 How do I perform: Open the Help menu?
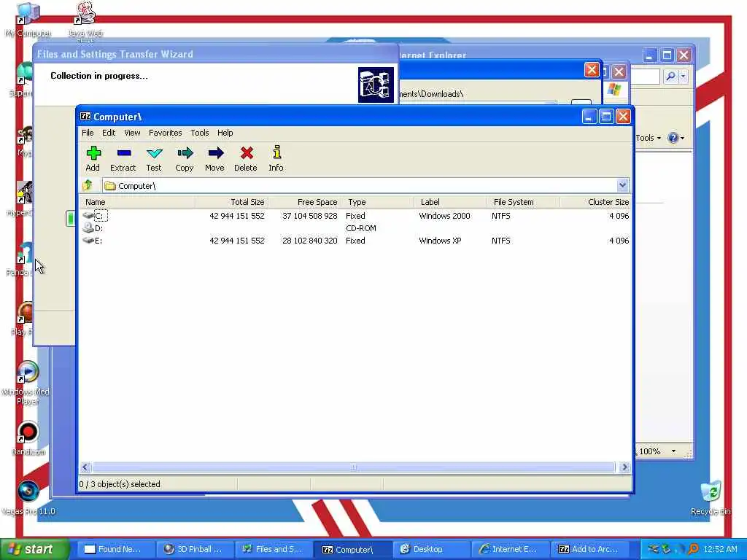(225, 133)
